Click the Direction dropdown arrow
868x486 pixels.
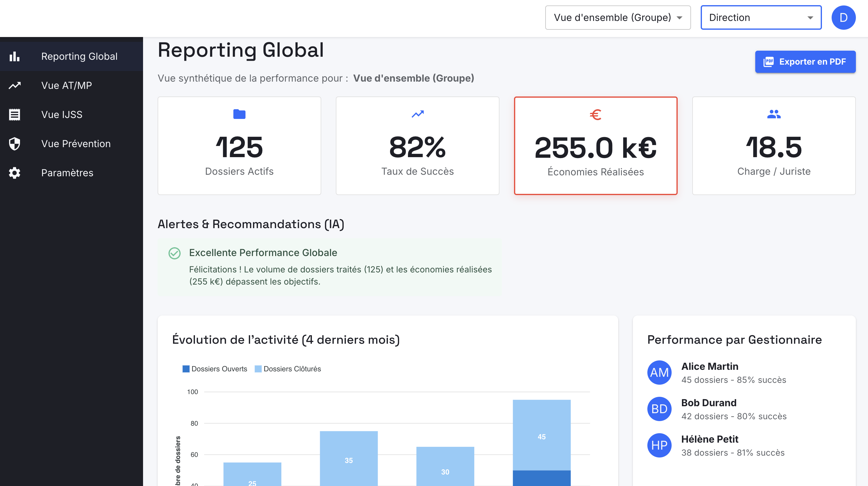tap(810, 18)
